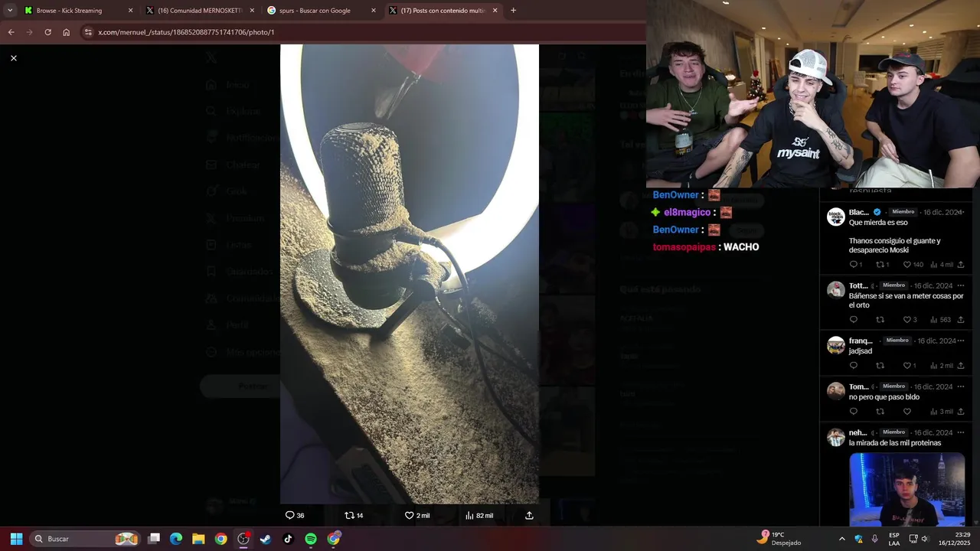
Task: Reload the current page
Action: pos(47,32)
